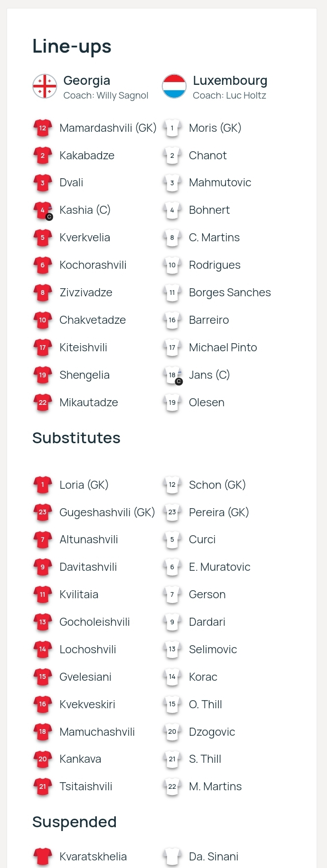Select player Chakvetadze in Georgia line-up
Screen dimensions: 327x868
tap(93, 320)
